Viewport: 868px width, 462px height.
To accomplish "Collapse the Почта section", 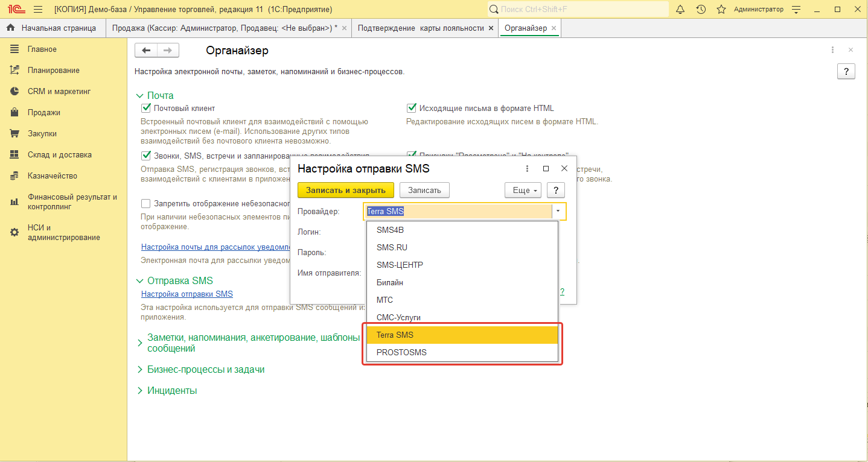I will pos(140,95).
